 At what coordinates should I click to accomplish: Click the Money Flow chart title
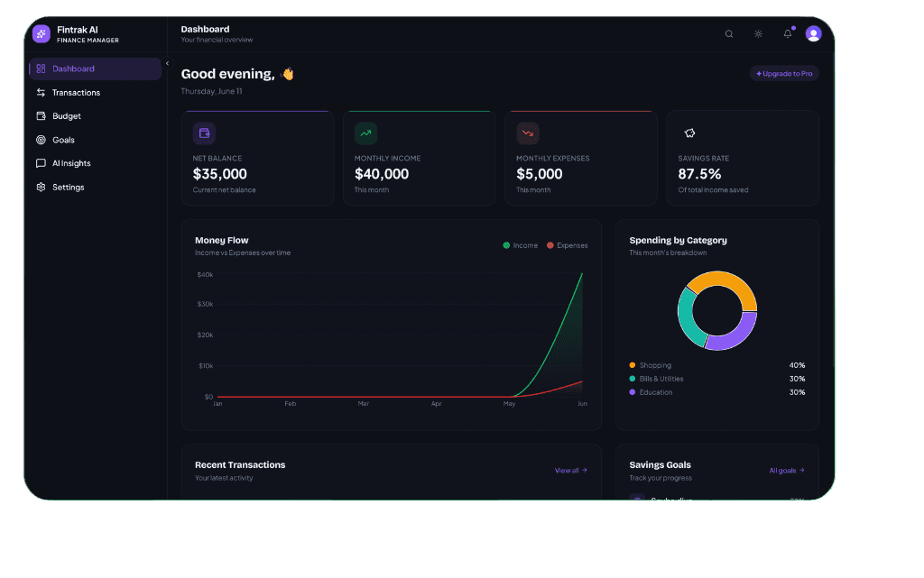pyautogui.click(x=222, y=240)
